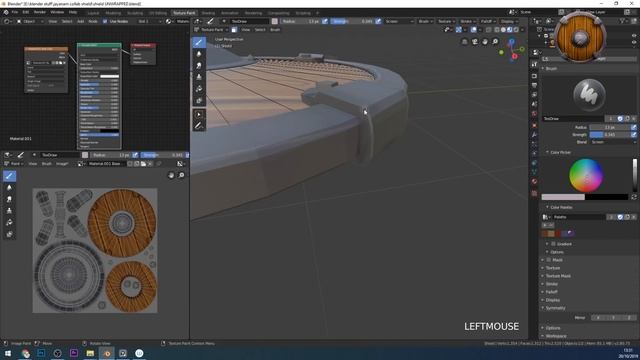
Task: Click the TexDraw brush name field
Action: (x=573, y=119)
